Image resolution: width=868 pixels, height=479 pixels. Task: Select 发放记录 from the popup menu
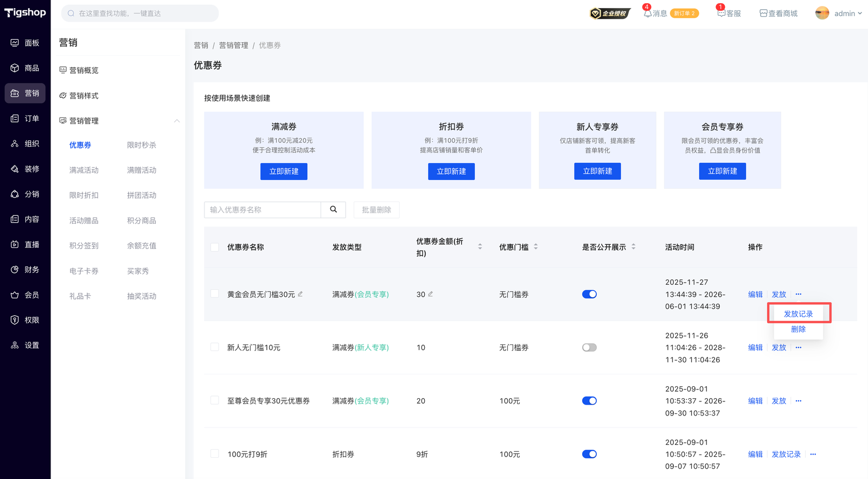tap(798, 314)
